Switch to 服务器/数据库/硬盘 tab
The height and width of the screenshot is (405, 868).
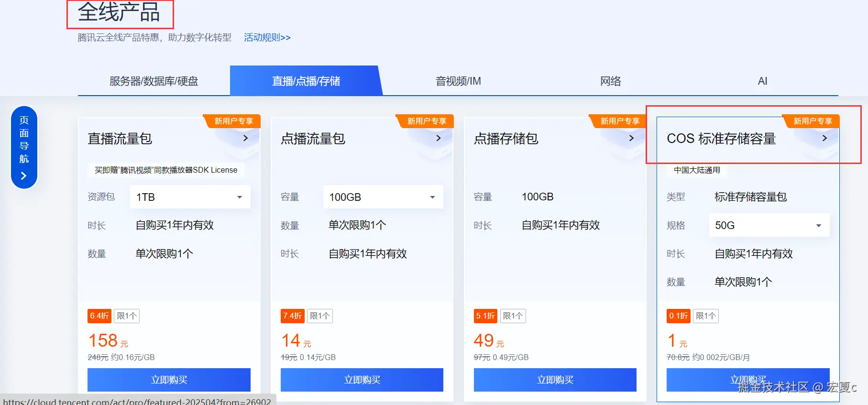pos(154,81)
